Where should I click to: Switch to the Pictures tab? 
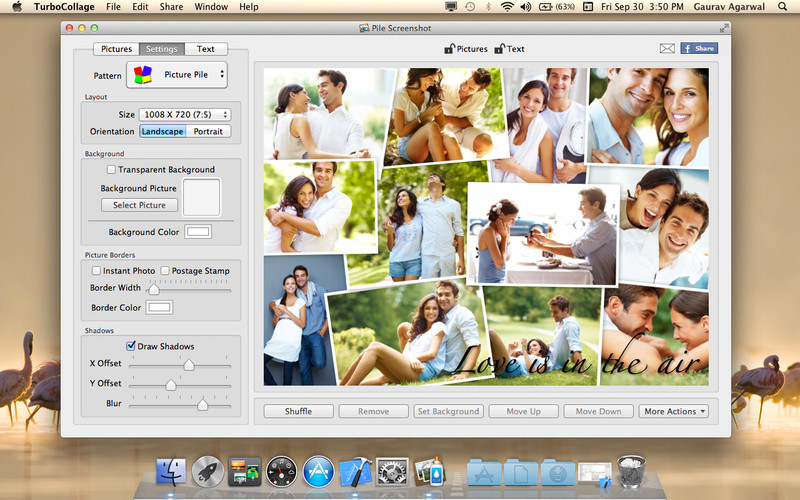[x=116, y=49]
